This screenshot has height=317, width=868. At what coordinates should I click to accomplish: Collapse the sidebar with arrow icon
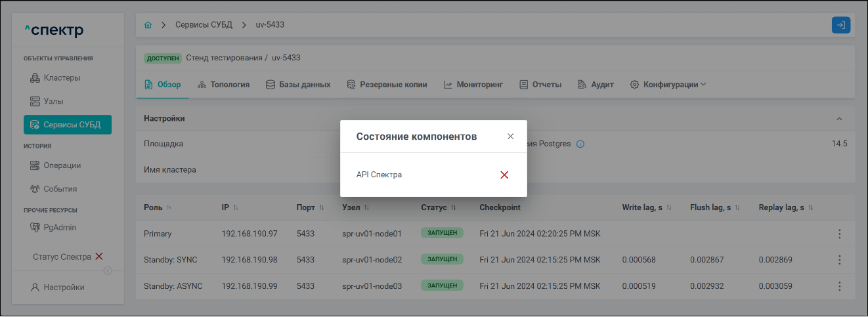[108, 270]
